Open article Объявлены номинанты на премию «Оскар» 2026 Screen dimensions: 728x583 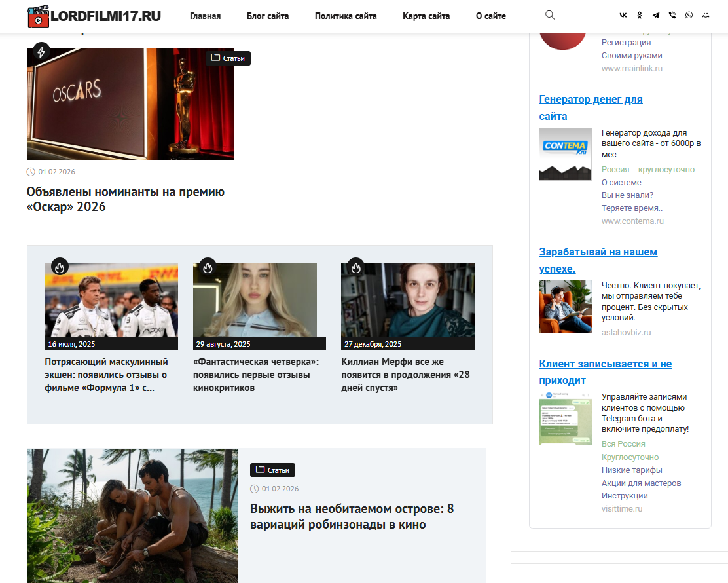click(x=125, y=199)
